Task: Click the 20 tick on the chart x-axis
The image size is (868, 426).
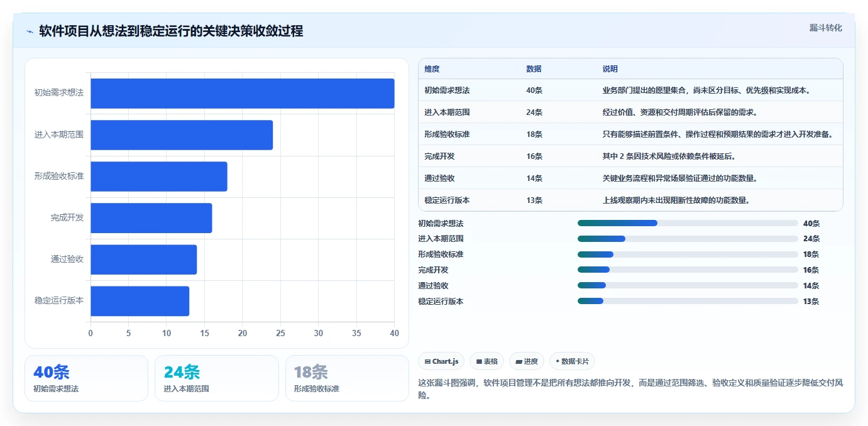Action: 243,333
